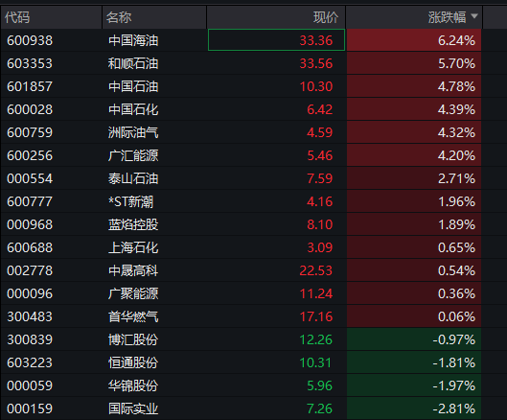Click the price 3.09

coord(319,247)
